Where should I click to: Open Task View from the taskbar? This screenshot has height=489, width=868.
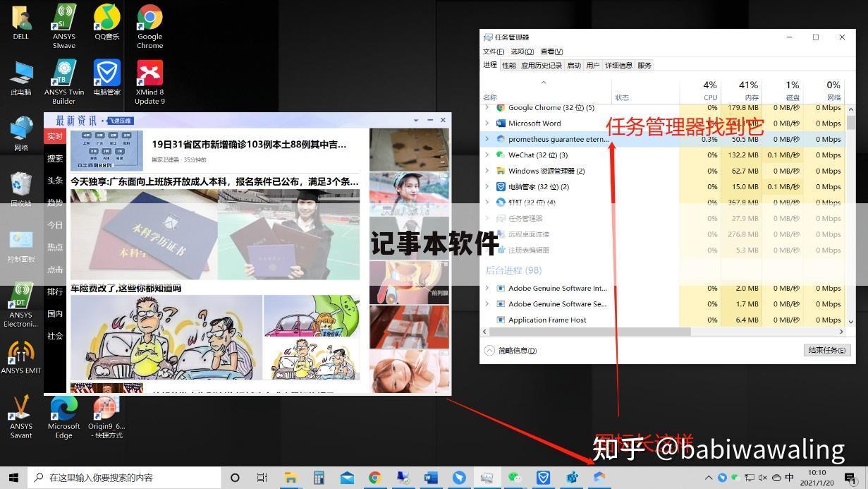click(x=262, y=478)
